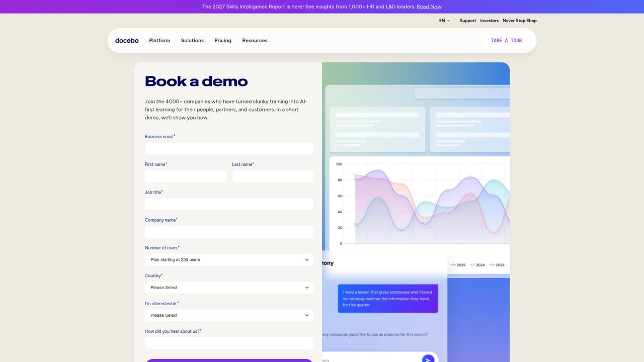
Task: Follow the Read Now banner link
Action: (429, 7)
